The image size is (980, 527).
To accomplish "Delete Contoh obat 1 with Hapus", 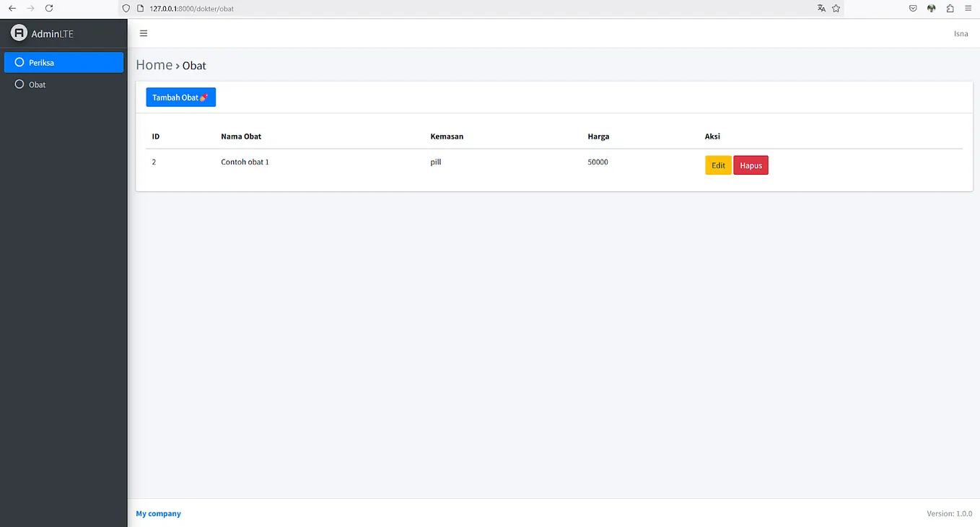I will (x=751, y=165).
